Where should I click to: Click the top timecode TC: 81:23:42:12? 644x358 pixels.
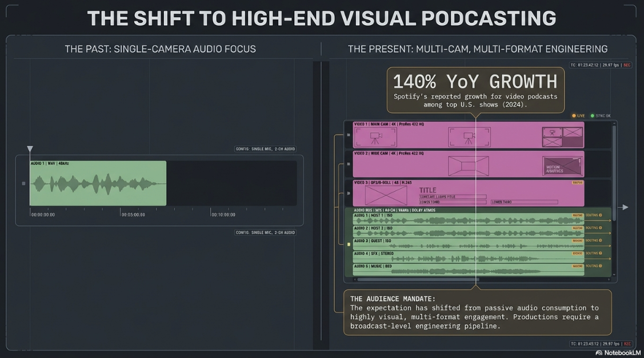click(586, 65)
